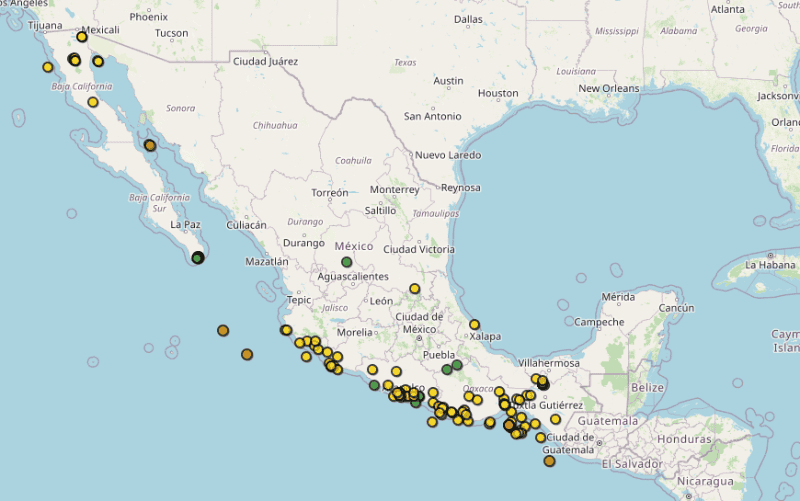Image resolution: width=800 pixels, height=501 pixels.
Task: Click the orange marker on the Sonora coast
Action: (x=149, y=145)
